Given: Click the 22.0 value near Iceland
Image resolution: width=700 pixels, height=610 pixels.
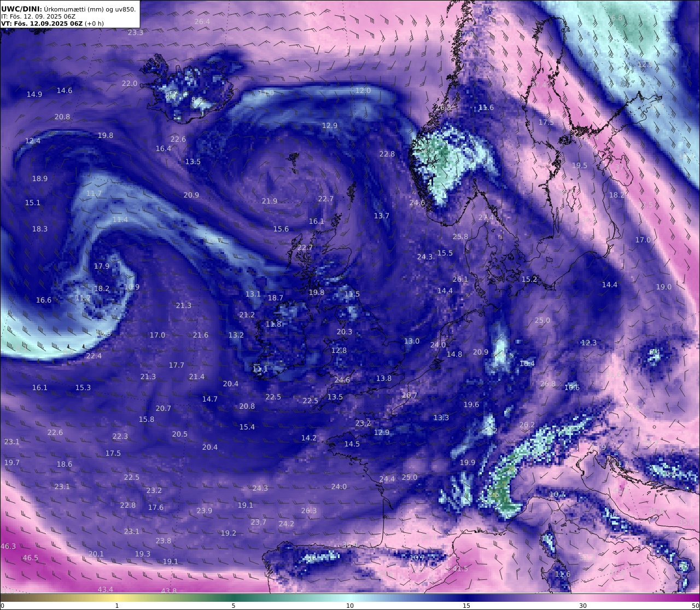Looking at the screenshot, I should (130, 83).
